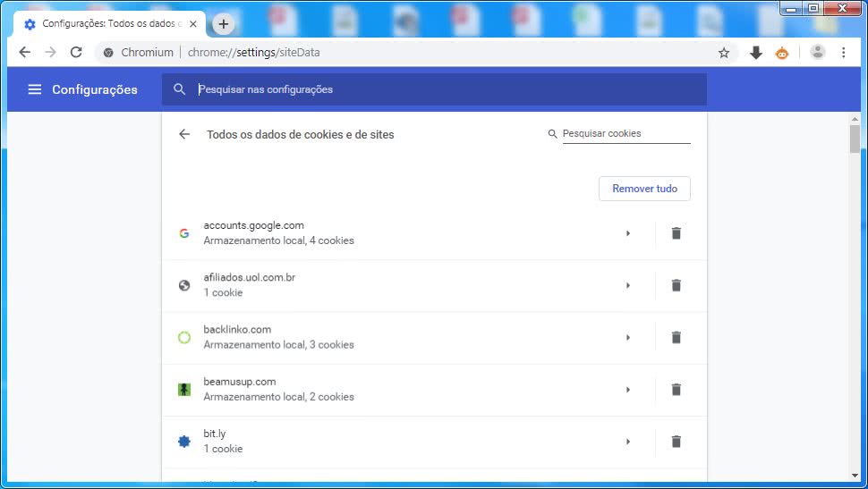Click the Remover tudo button

pos(644,189)
